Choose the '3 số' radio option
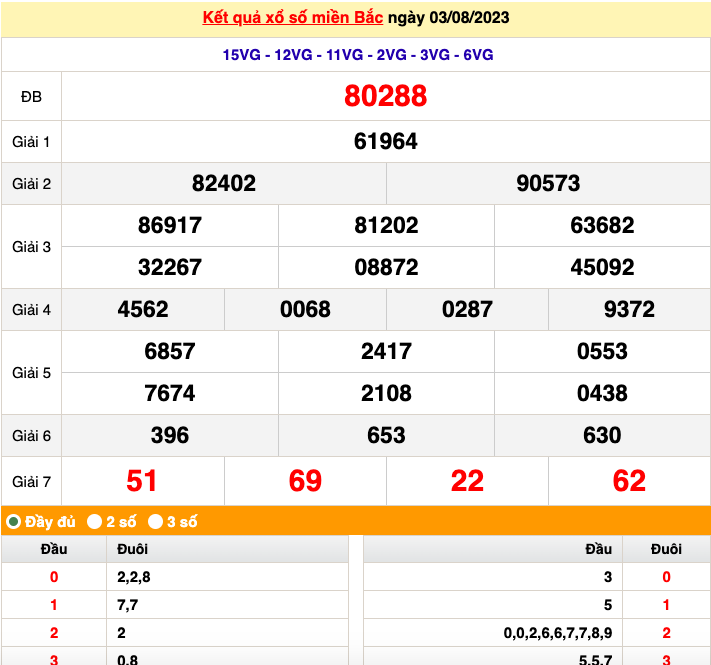Screen dimensions: 711x665 click(155, 521)
